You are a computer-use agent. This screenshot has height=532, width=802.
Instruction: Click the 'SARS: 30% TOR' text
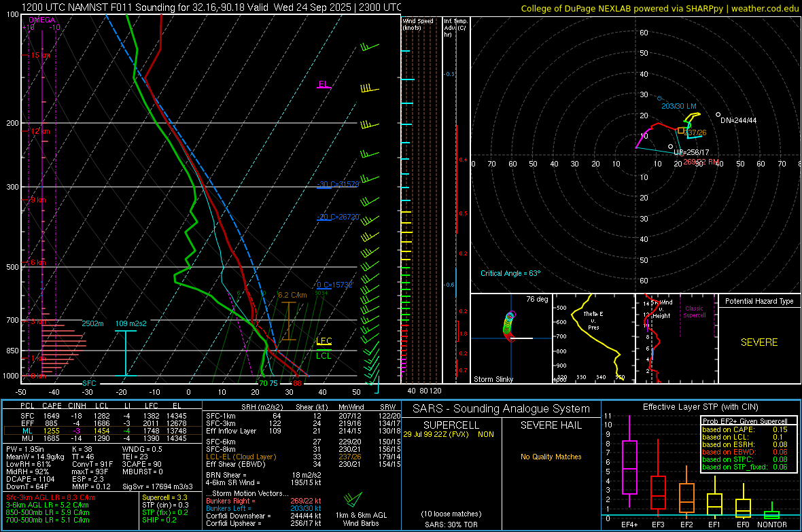coord(451,525)
